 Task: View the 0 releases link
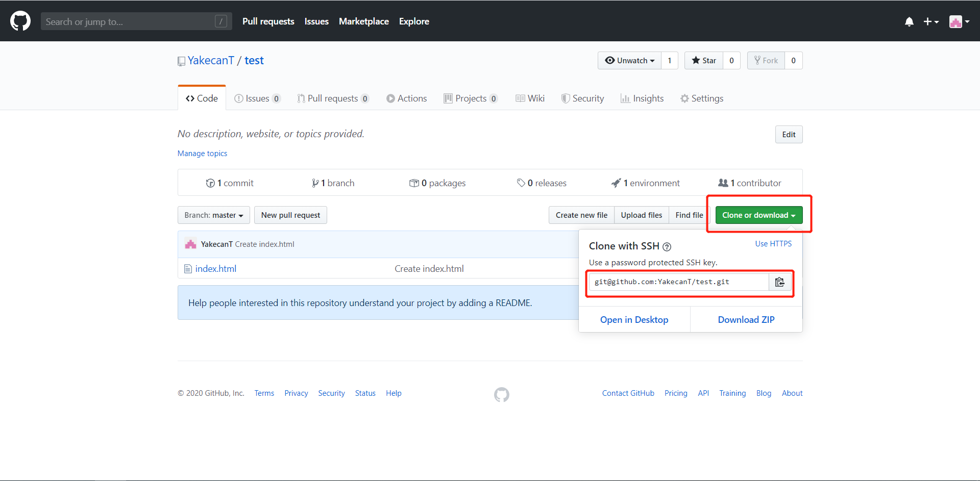[542, 183]
